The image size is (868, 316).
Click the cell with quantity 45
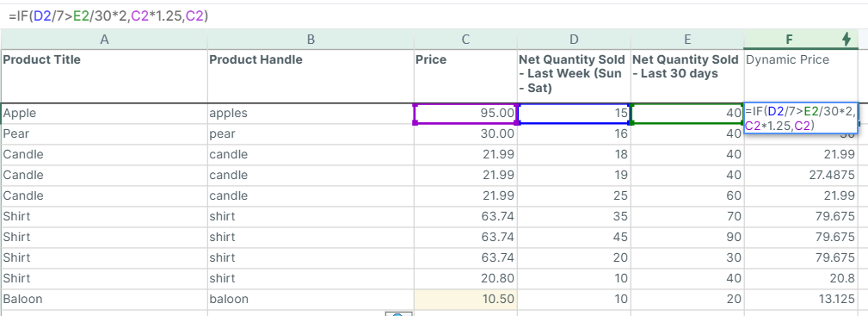(x=574, y=237)
